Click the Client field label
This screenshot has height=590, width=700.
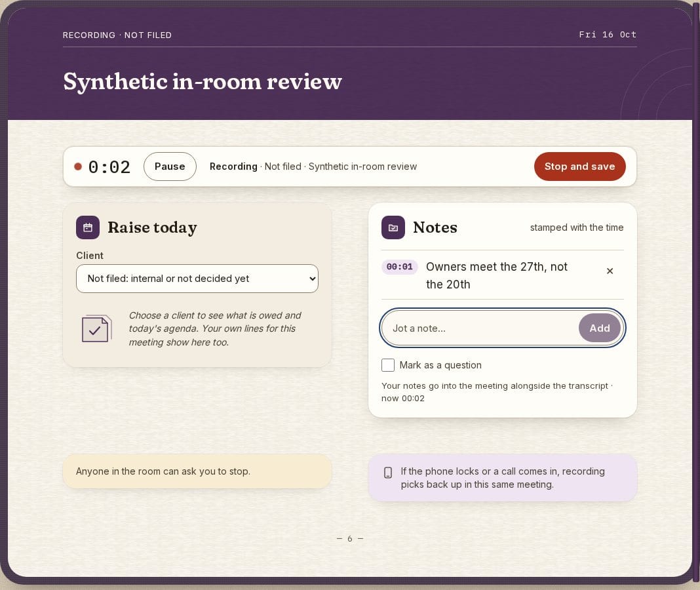(x=90, y=256)
